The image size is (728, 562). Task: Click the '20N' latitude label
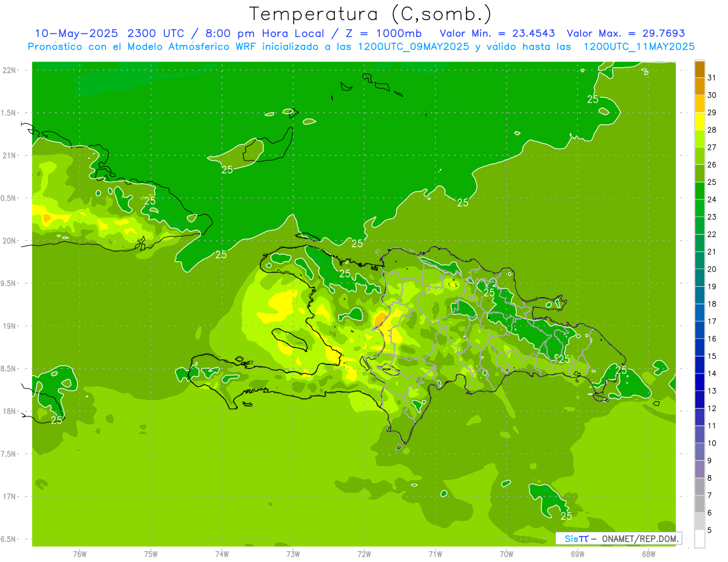coord(10,241)
